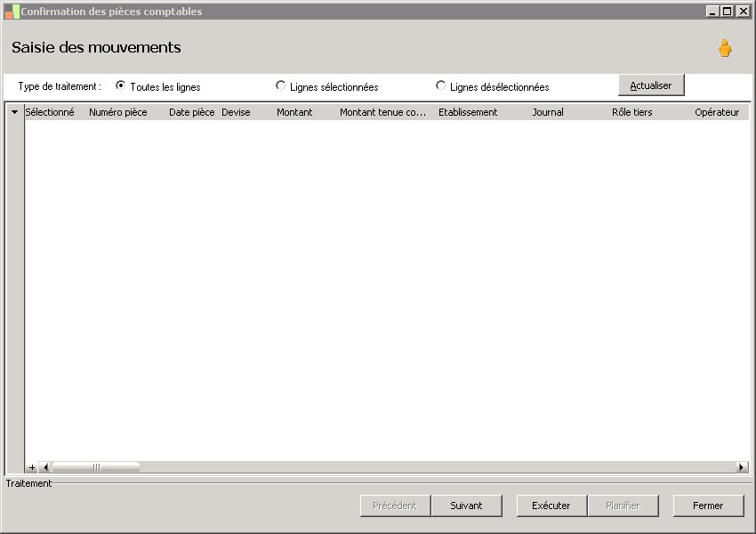Open the grid dropdown arrow beside Sélectionné
This screenshot has height=534, width=756.
point(14,112)
